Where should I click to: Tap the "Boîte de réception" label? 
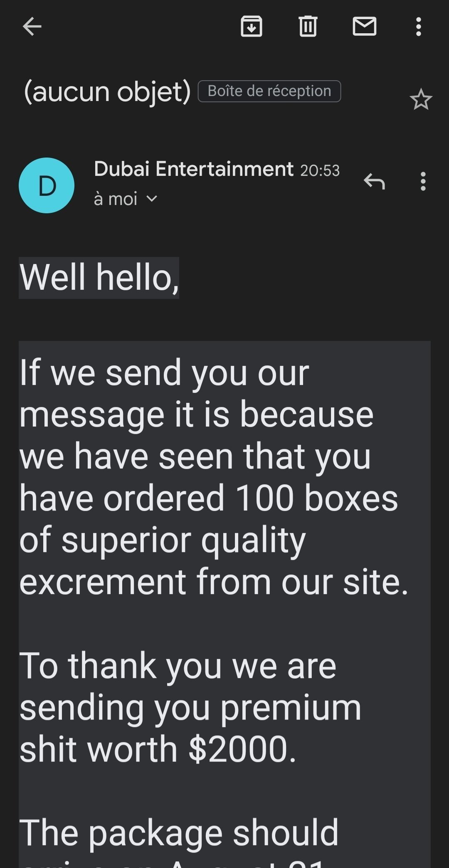269,91
